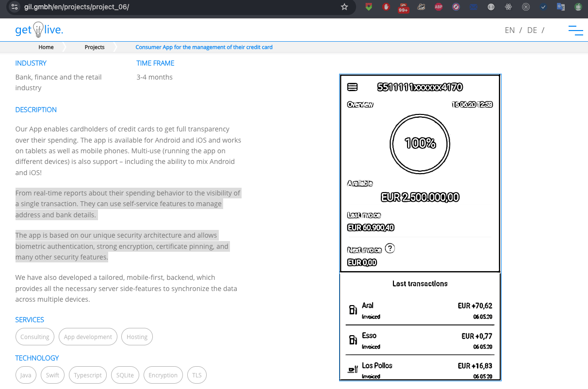The width and height of the screenshot is (588, 389).
Task: Click the 100% circular progress indicator
Action: (420, 144)
